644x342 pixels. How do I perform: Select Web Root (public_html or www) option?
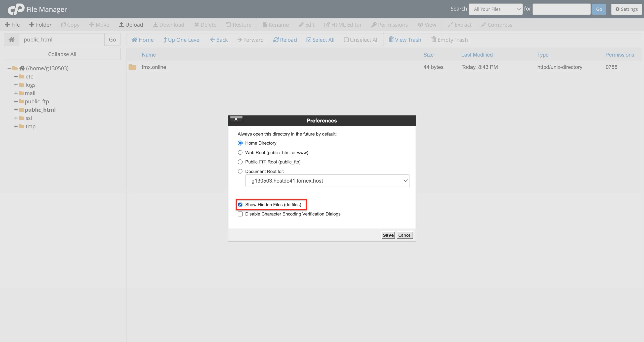pos(240,152)
